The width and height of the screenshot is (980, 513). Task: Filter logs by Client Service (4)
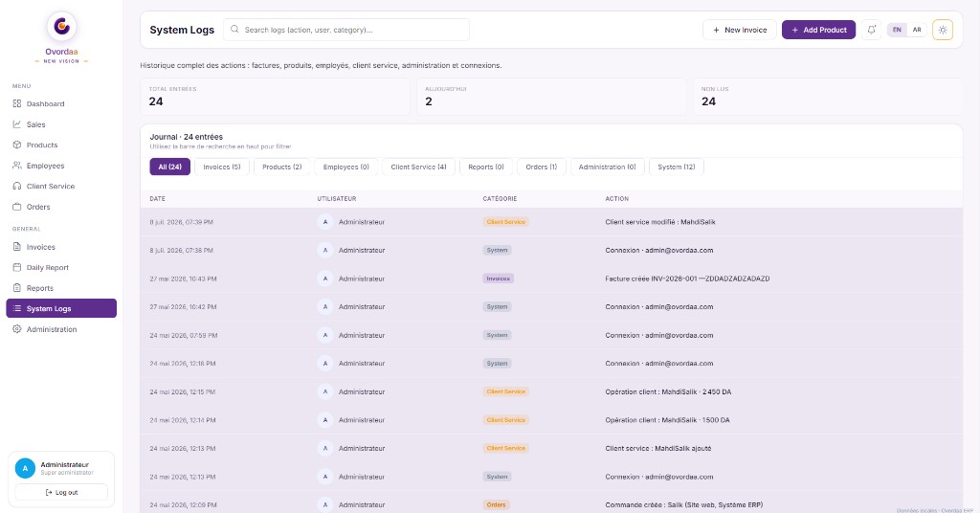[419, 167]
